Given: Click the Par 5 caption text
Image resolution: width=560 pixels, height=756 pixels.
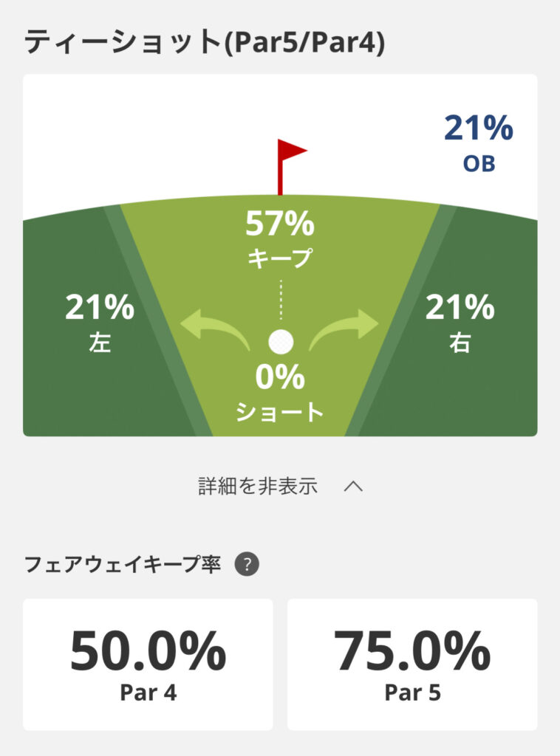Looking at the screenshot, I should (x=412, y=693).
